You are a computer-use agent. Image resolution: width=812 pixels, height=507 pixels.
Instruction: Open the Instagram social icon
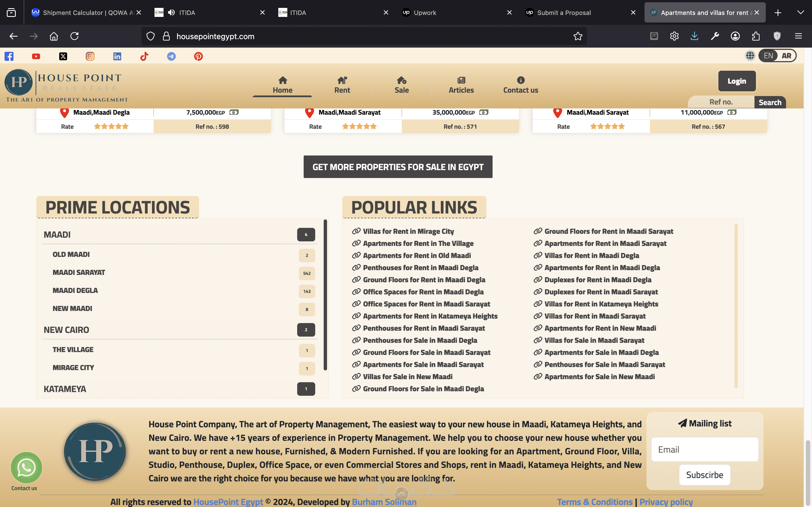[90, 56]
